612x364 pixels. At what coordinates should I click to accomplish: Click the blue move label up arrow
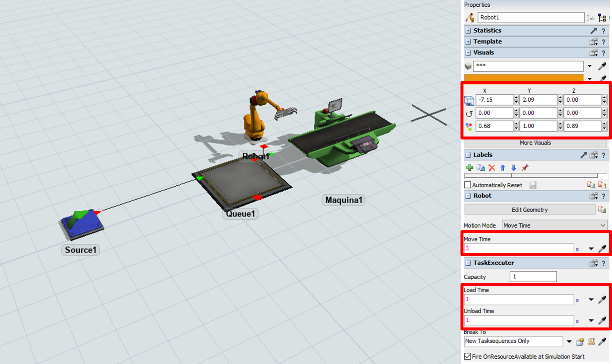(503, 168)
